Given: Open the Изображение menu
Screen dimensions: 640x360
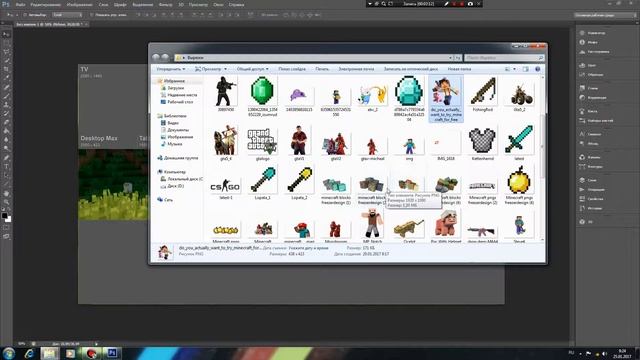Looking at the screenshot, I should pyautogui.click(x=80, y=4).
